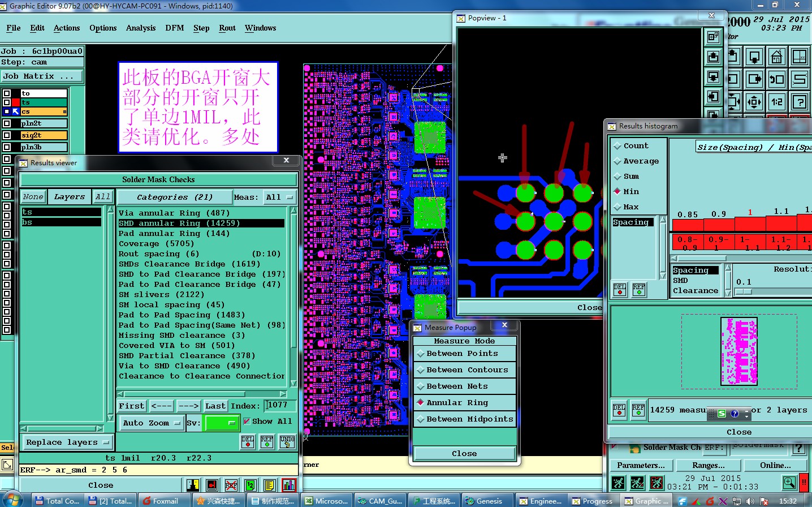
Task: Select Between Contours measure mode
Action: pyautogui.click(x=464, y=370)
